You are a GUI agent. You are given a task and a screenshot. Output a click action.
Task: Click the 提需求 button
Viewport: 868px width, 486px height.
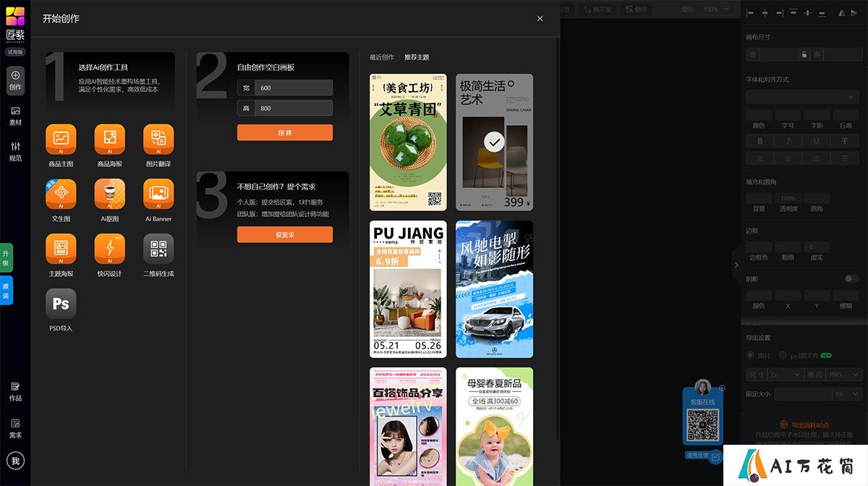pos(285,235)
